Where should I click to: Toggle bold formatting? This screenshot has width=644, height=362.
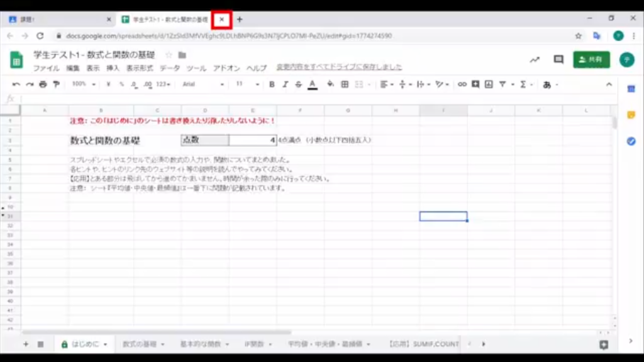[272, 84]
